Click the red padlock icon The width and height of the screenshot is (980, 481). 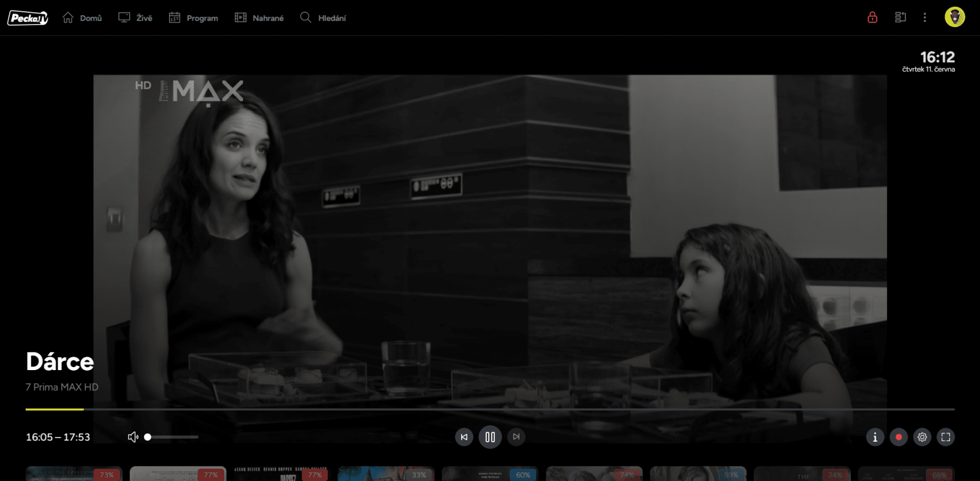[x=872, y=17]
